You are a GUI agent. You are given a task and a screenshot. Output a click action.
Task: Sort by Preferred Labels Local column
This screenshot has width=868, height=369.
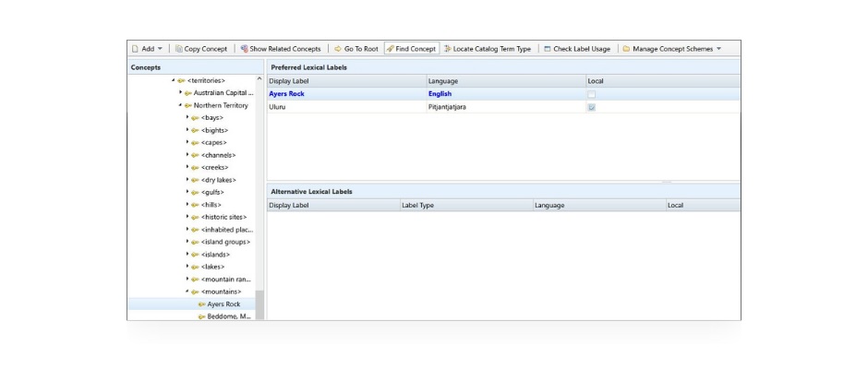(663, 81)
